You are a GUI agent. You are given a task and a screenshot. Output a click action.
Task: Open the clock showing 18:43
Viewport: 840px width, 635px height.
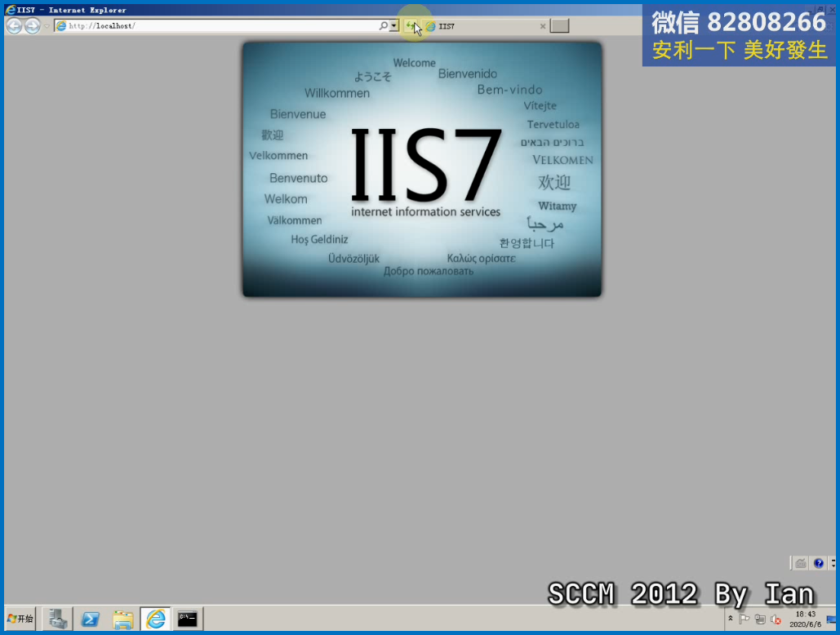(x=805, y=619)
